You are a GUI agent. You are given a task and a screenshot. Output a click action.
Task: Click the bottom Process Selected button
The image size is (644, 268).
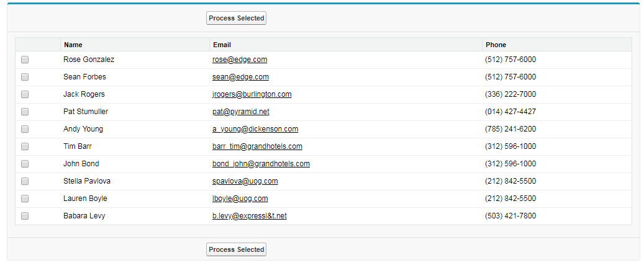pos(236,249)
